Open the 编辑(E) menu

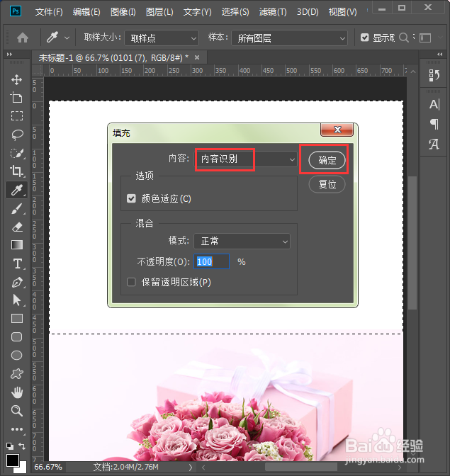(86, 12)
